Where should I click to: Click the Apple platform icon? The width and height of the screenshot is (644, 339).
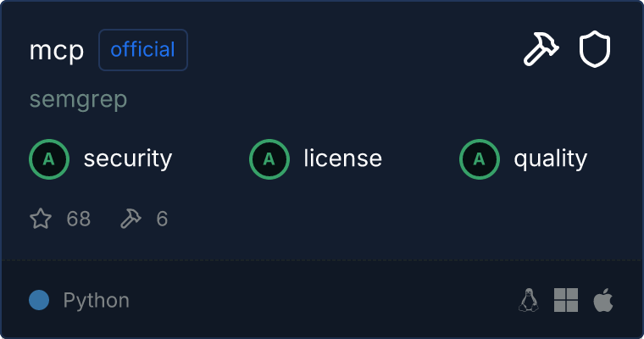[602, 300]
